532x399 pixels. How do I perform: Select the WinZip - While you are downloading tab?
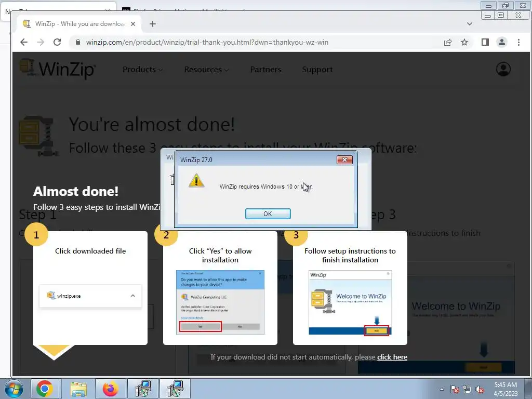pos(79,24)
